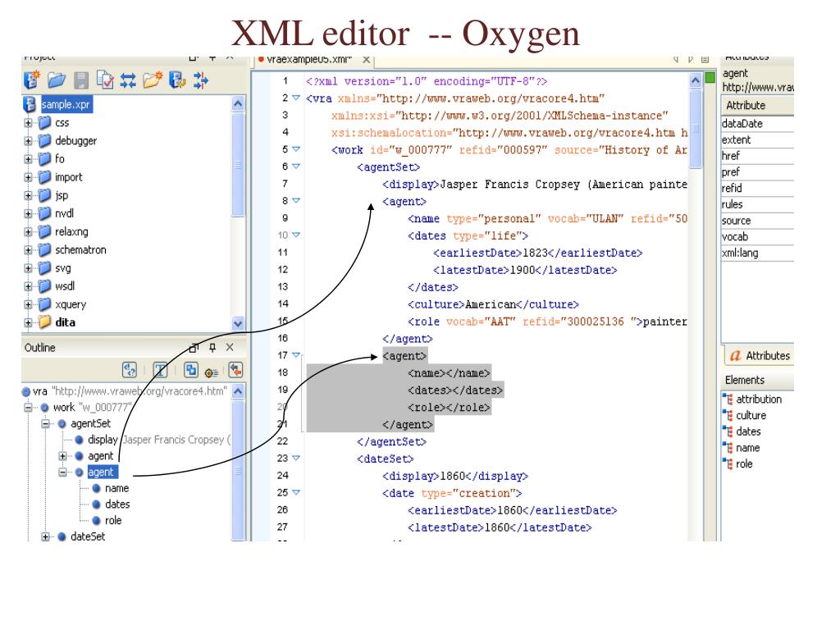840x630 pixels.
Task: Click the link with editor icon
Action: (200, 80)
